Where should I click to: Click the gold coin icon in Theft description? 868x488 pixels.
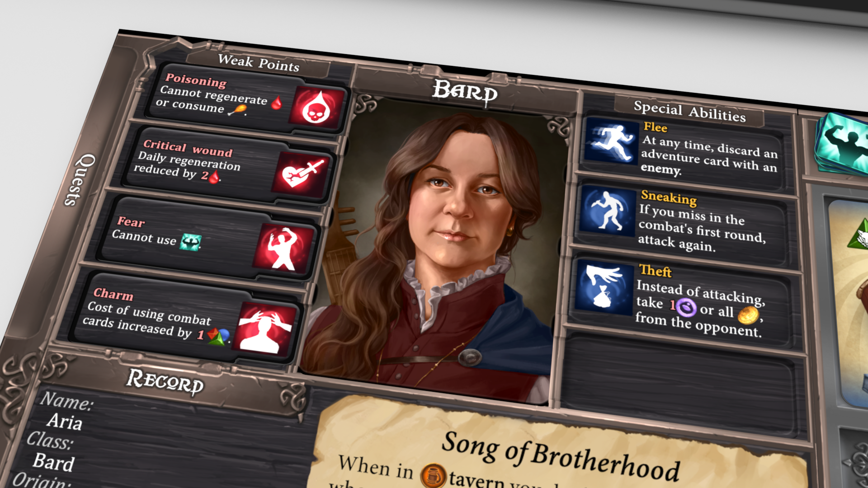748,315
